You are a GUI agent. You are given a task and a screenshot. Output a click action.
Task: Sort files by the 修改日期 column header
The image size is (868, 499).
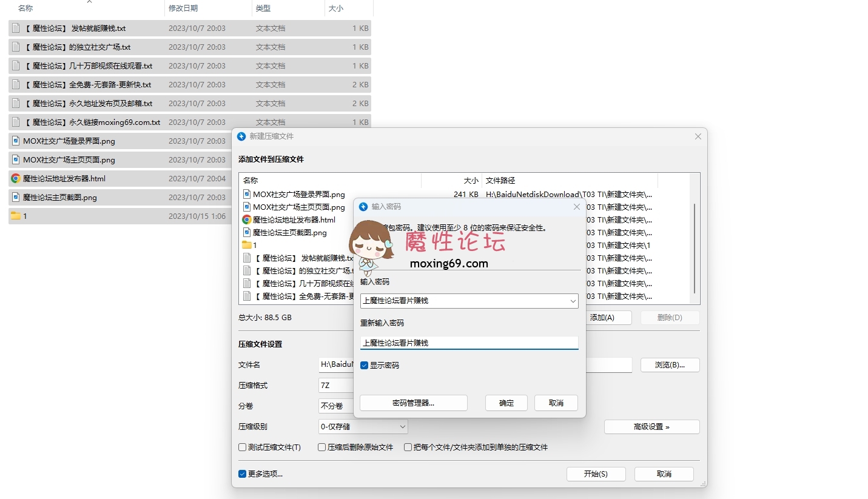[x=183, y=8]
